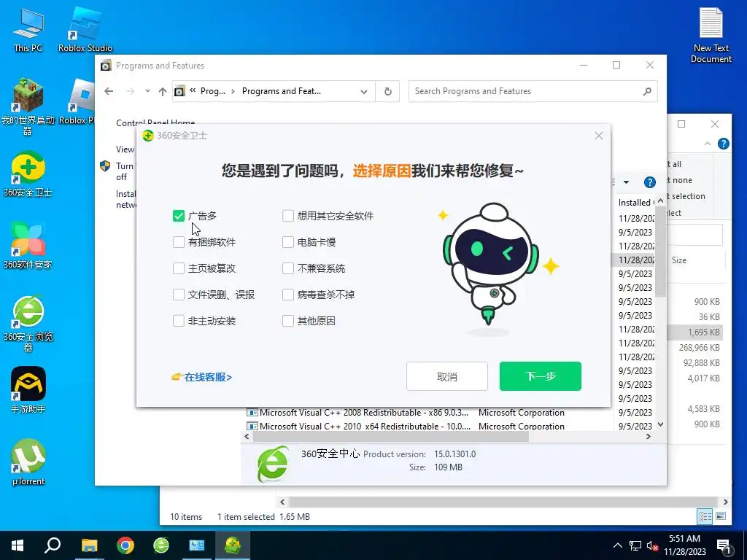Viewport: 747px width, 560px height.
Task: Click Programs and Feat... breadcrumb segment
Action: pyautogui.click(x=281, y=91)
